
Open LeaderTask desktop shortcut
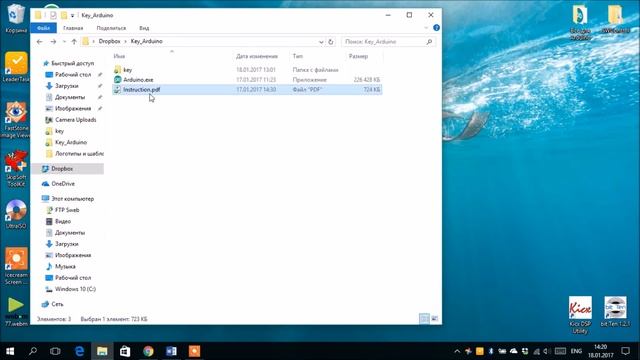point(16,67)
